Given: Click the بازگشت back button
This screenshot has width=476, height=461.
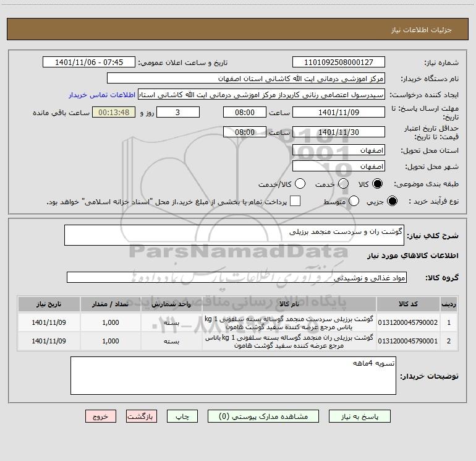Looking at the screenshot, I should point(142,416).
